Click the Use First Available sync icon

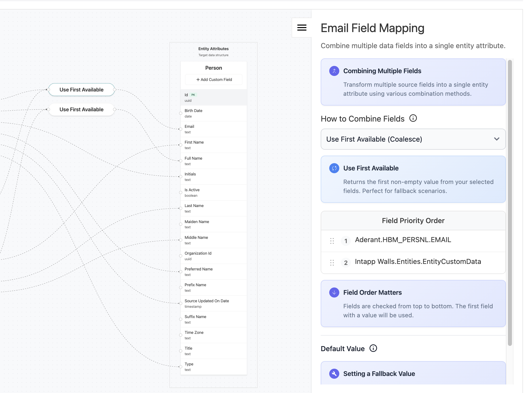point(334,168)
